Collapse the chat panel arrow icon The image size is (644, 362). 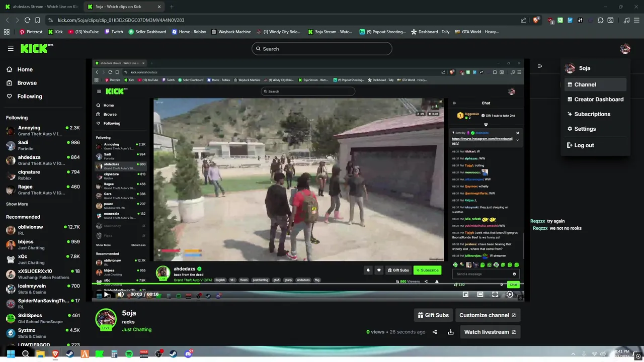point(540,66)
